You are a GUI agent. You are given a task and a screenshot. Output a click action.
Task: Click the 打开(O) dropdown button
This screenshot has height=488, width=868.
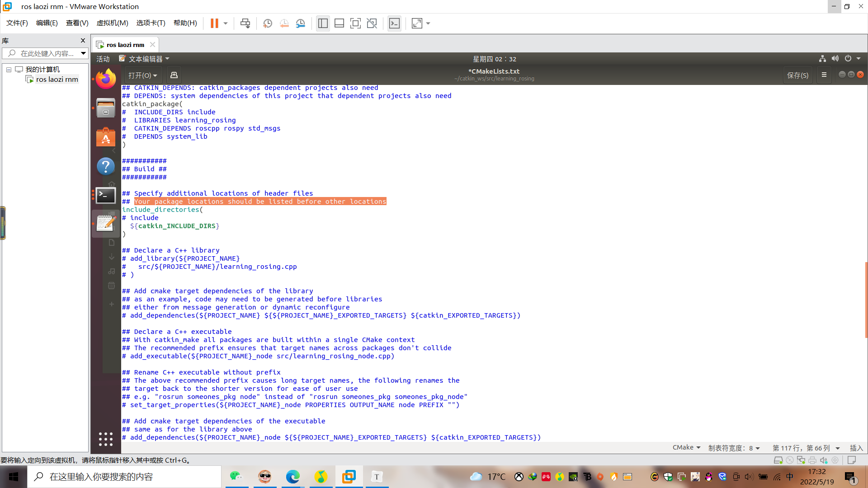tap(142, 75)
